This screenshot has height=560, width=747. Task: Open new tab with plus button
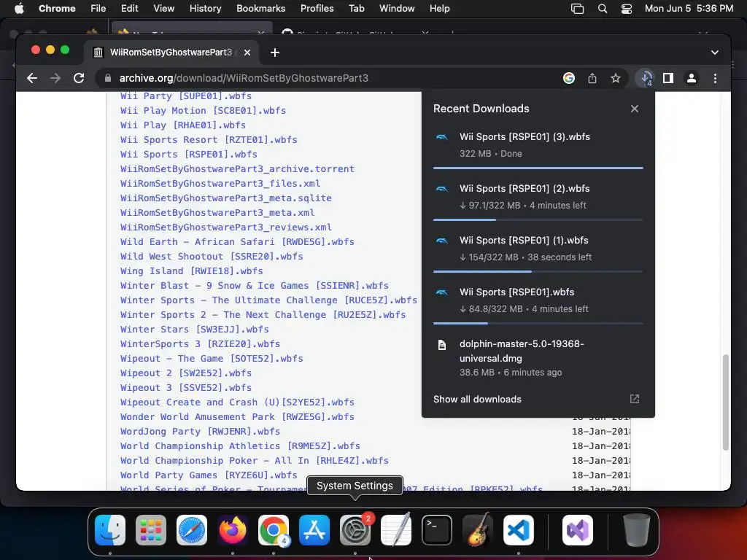pyautogui.click(x=275, y=52)
